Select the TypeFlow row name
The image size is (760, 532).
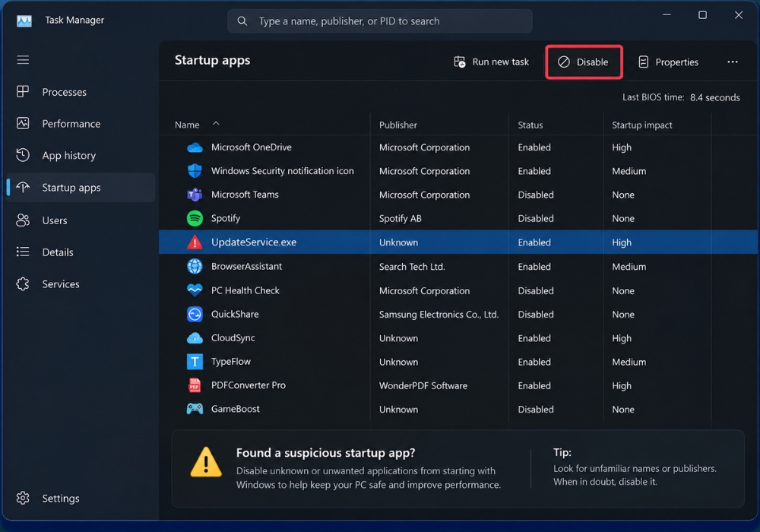(x=231, y=362)
